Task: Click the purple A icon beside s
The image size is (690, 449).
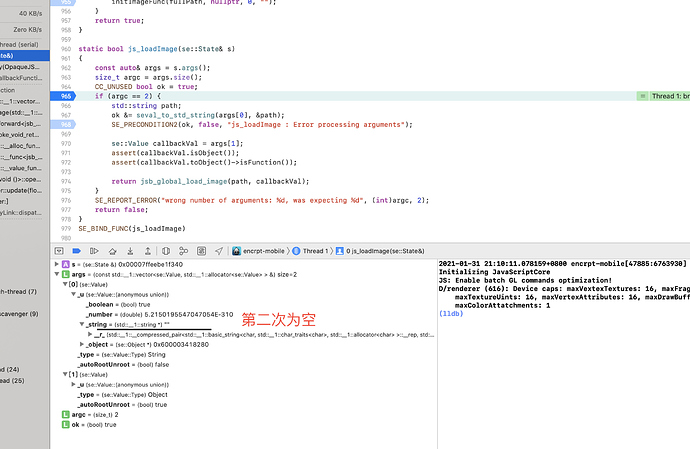Action: [x=66, y=264]
